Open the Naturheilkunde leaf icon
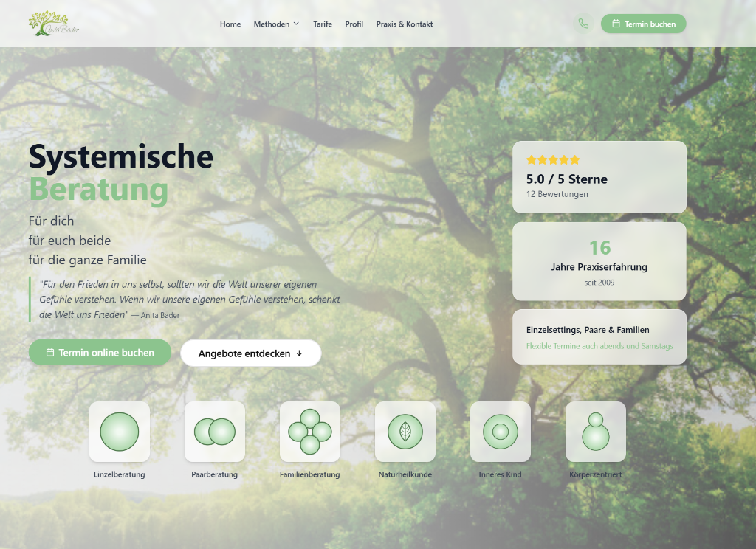 [x=405, y=432]
